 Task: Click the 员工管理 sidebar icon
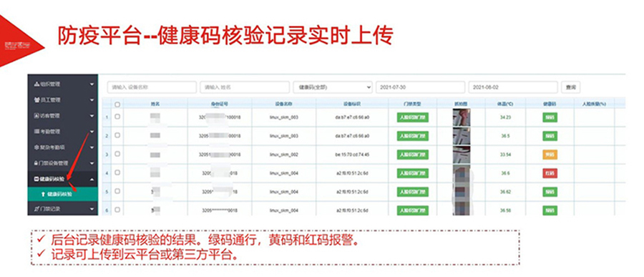point(36,100)
